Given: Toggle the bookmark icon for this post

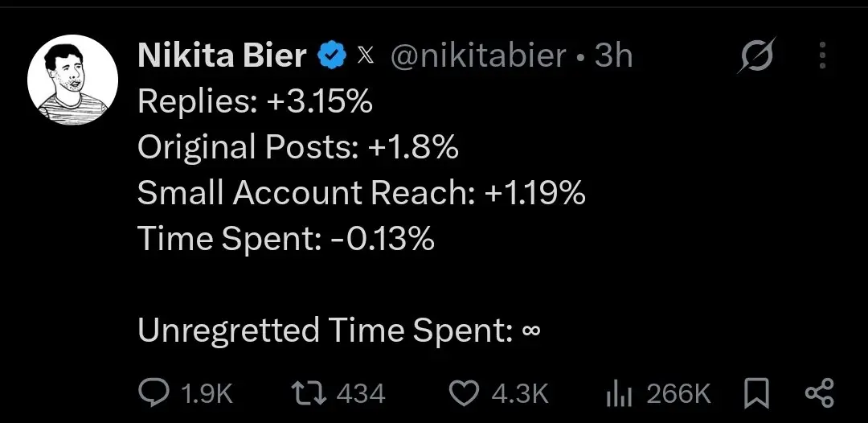Looking at the screenshot, I should pyautogui.click(x=756, y=394).
